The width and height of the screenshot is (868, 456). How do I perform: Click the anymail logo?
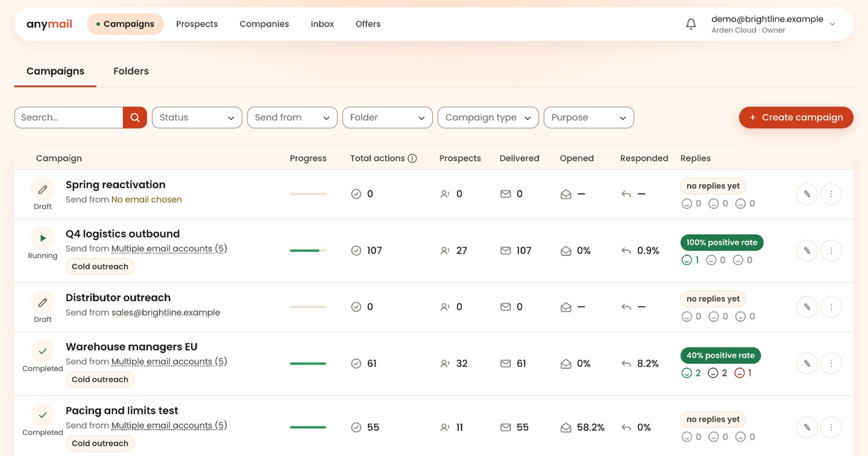[x=49, y=24]
